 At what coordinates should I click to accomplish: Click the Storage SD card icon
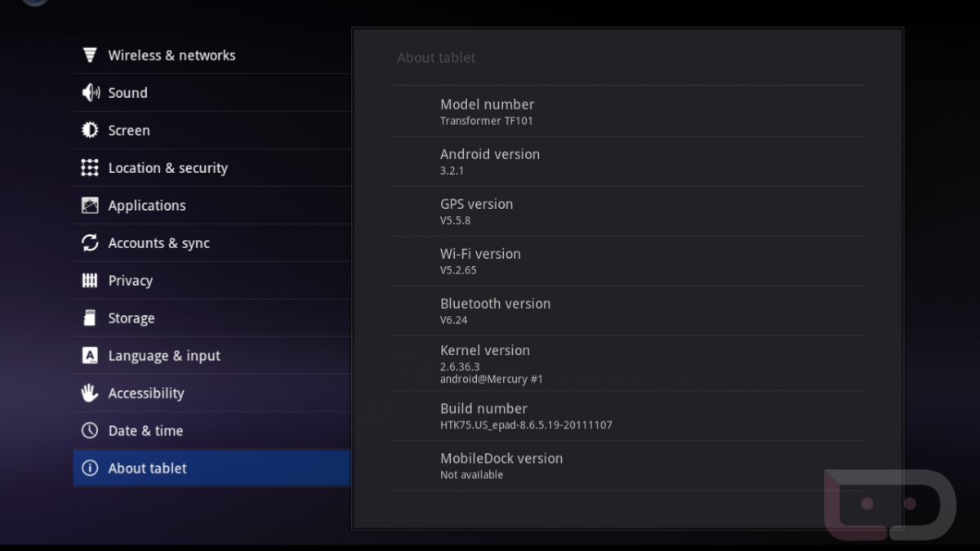tap(90, 318)
